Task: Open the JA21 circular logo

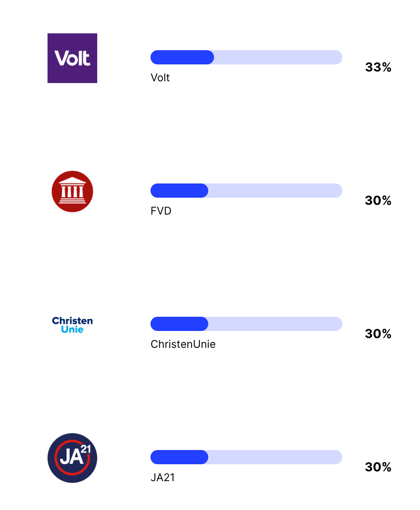Action: (x=72, y=458)
